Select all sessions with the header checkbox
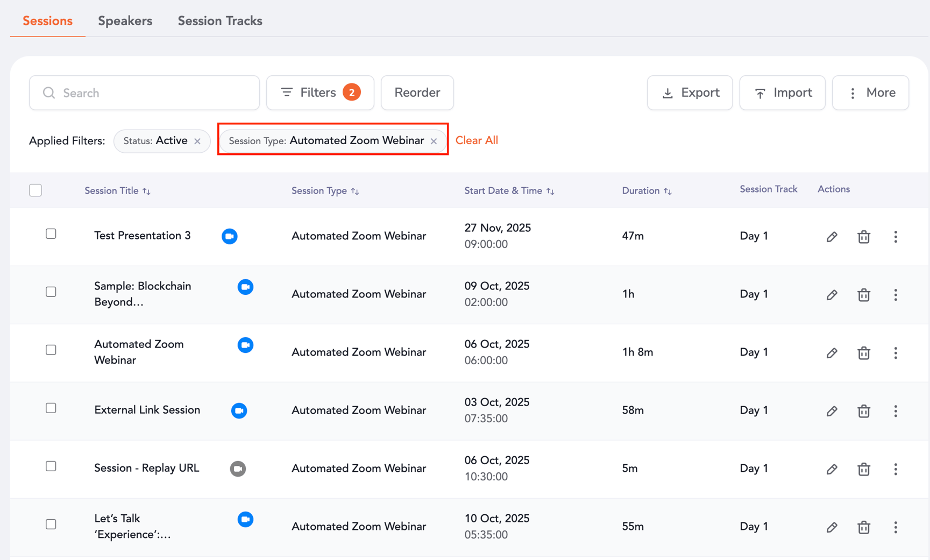This screenshot has width=930, height=560. (x=35, y=190)
